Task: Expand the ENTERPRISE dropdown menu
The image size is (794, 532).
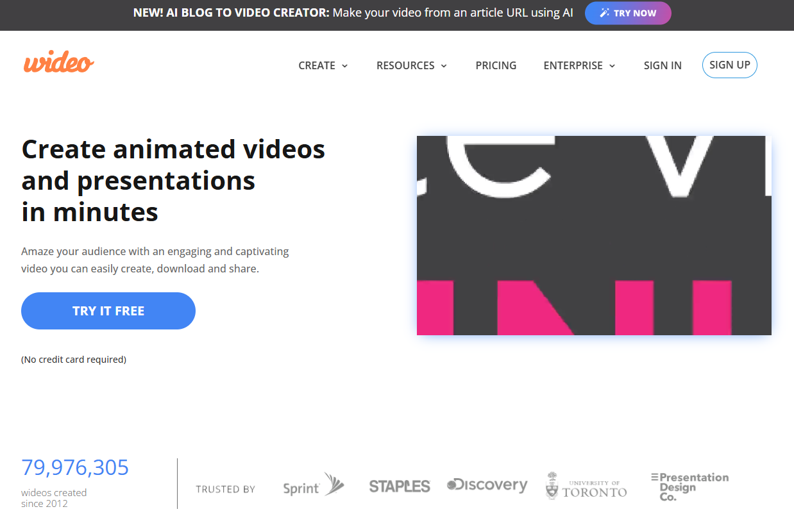Action: 579,65
